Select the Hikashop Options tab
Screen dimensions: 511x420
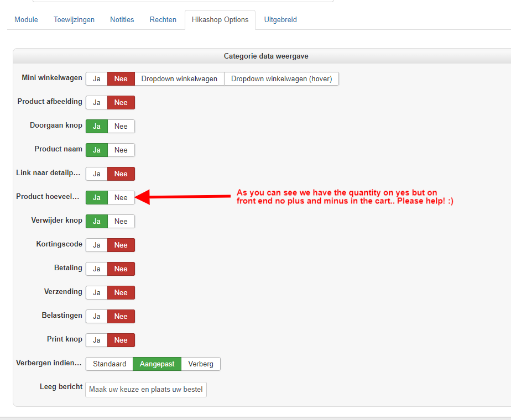(x=220, y=19)
